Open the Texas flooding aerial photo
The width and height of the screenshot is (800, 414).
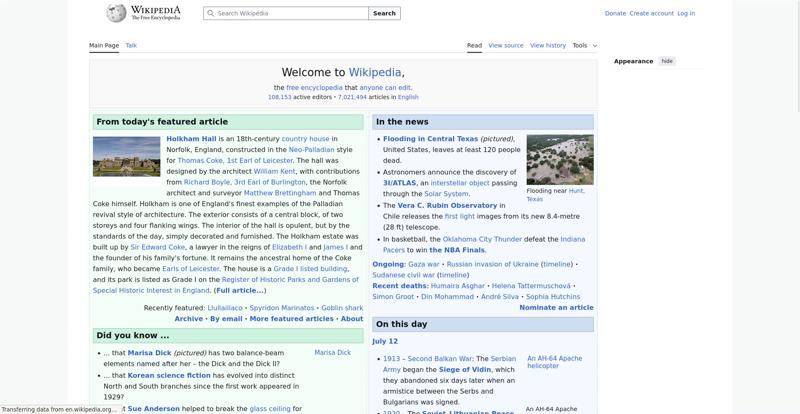[560, 159]
